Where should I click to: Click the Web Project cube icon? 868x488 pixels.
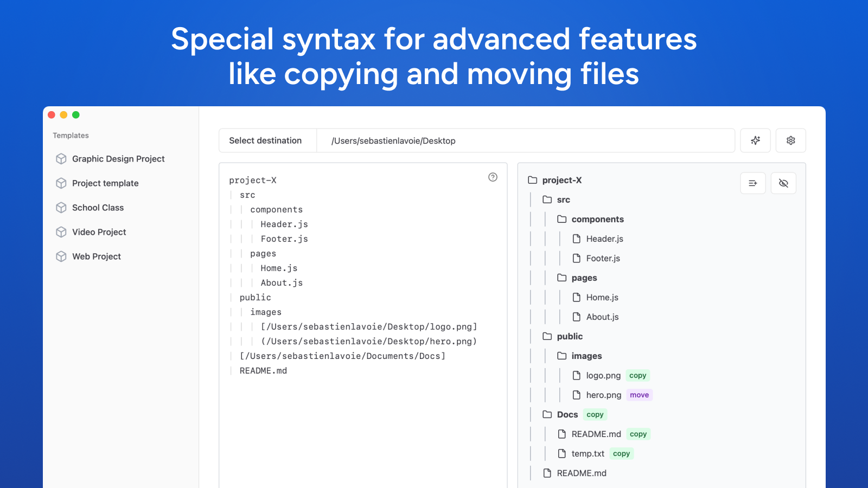click(61, 256)
